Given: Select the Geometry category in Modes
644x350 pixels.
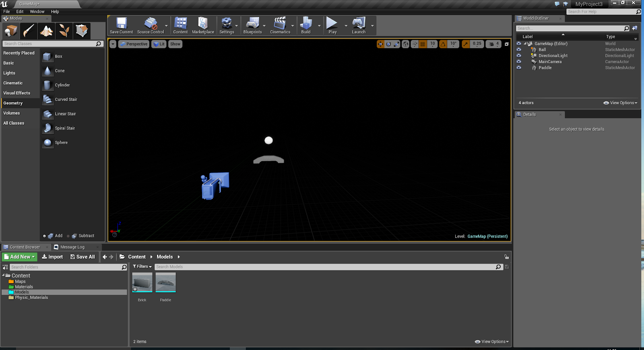Looking at the screenshot, I should point(21,103).
